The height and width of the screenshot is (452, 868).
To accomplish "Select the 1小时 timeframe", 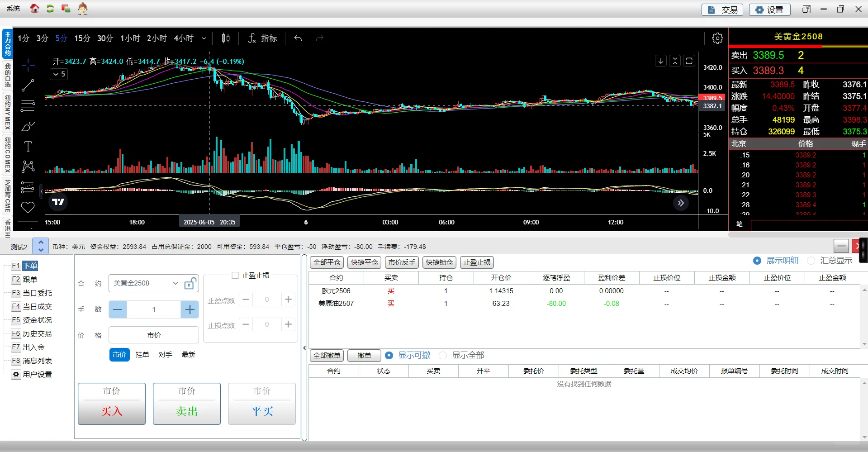I will pyautogui.click(x=130, y=38).
